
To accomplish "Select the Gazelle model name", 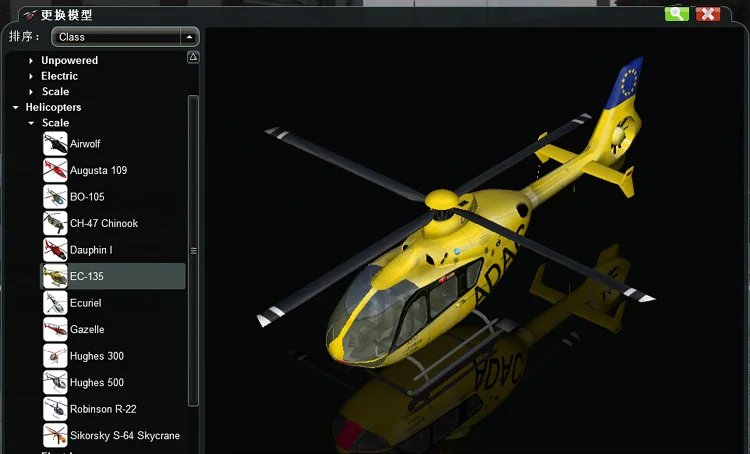I will click(x=87, y=330).
